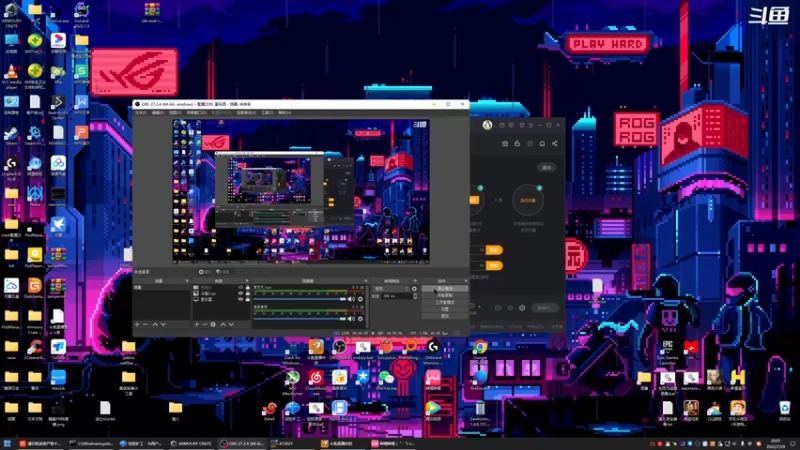Click 退出 button in OBS controls
Viewport: 800px width, 450px height.
coord(444,315)
